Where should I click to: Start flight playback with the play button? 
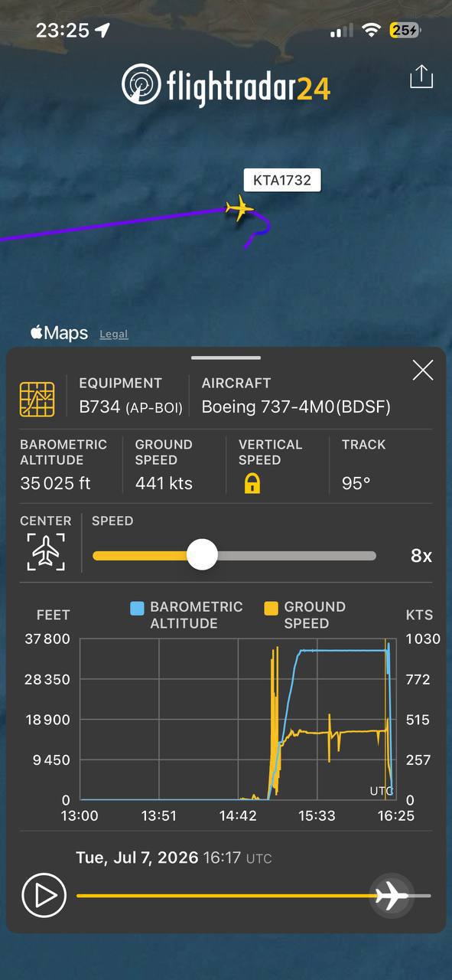tap(44, 895)
